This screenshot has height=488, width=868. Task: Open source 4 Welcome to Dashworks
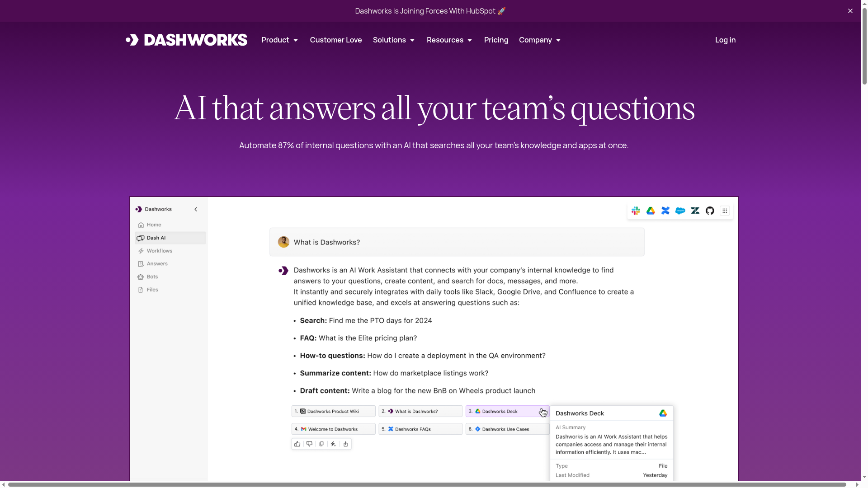(333, 429)
